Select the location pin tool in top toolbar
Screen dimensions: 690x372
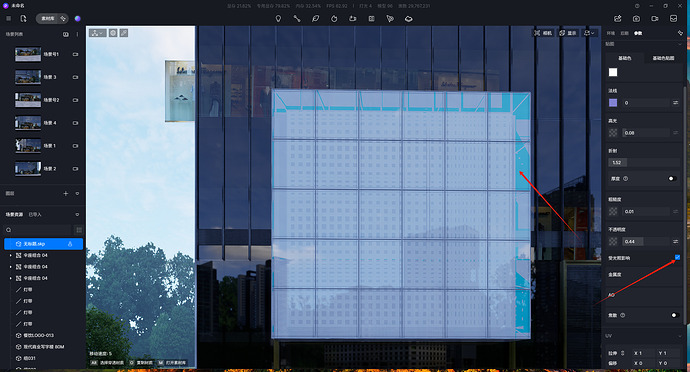pyautogui.click(x=278, y=18)
